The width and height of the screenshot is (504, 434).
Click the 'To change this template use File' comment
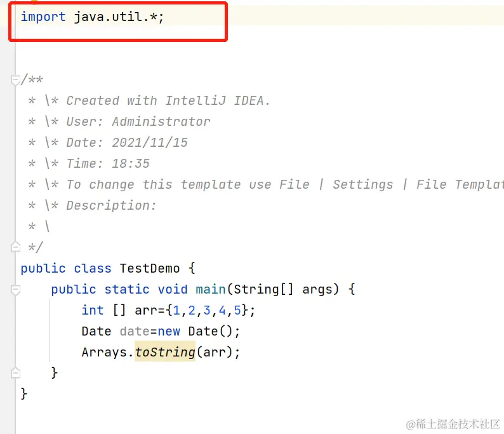[x=188, y=184]
